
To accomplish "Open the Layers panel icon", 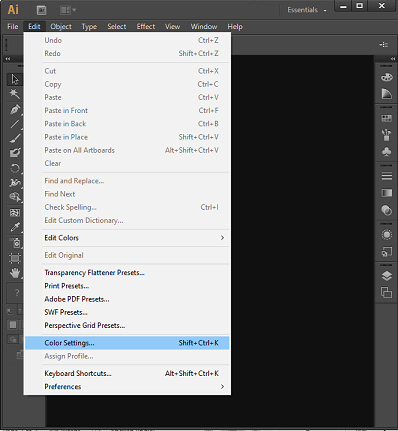I will click(x=387, y=276).
